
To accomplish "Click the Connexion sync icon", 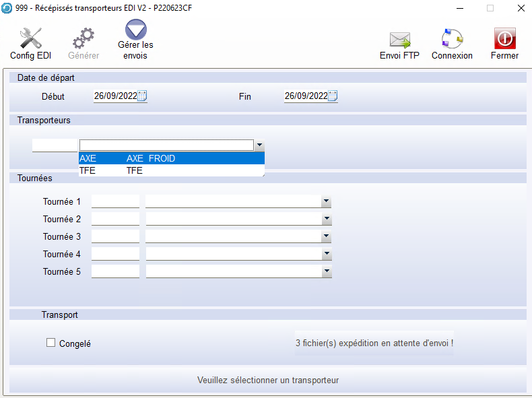I will 452,38.
